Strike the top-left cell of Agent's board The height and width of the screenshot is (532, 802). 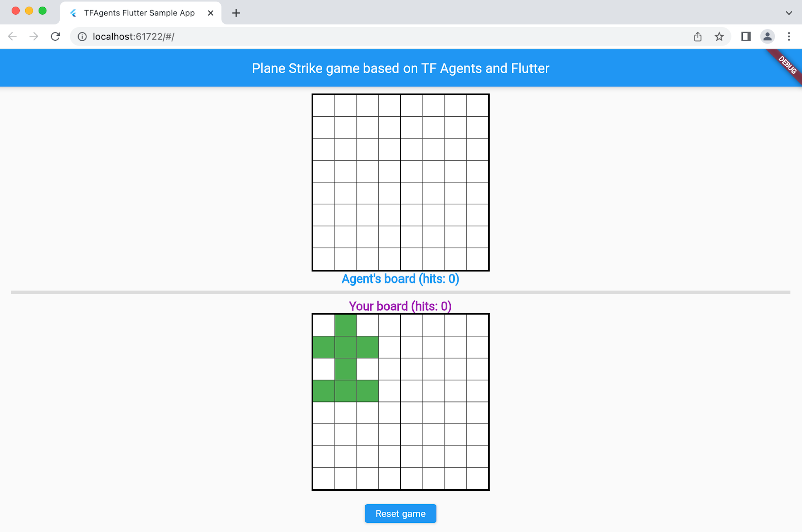coord(324,106)
